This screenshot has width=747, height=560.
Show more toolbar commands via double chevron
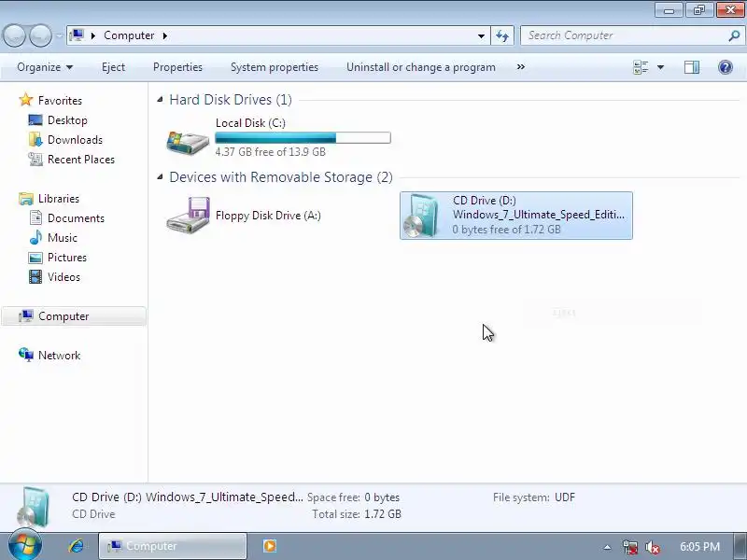(x=521, y=67)
